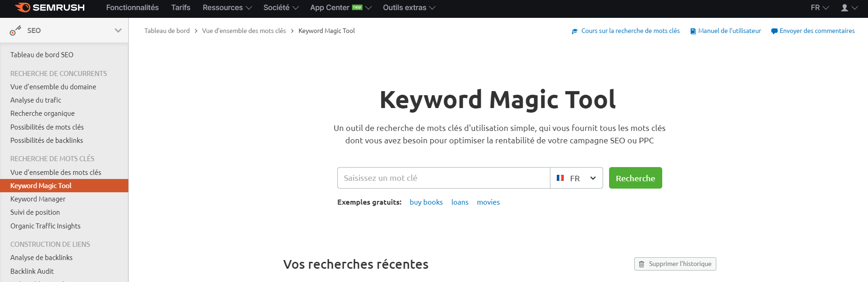
Task: Open the Fonctionnalités menu item
Action: click(x=132, y=8)
